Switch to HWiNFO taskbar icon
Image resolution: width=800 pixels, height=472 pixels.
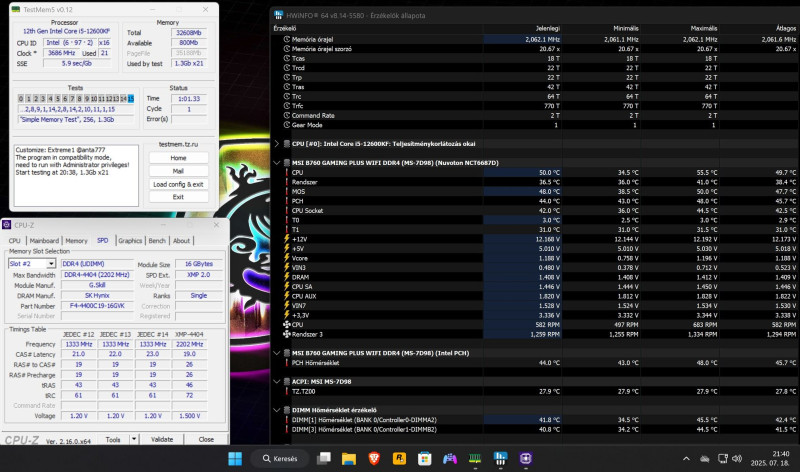(x=501, y=459)
